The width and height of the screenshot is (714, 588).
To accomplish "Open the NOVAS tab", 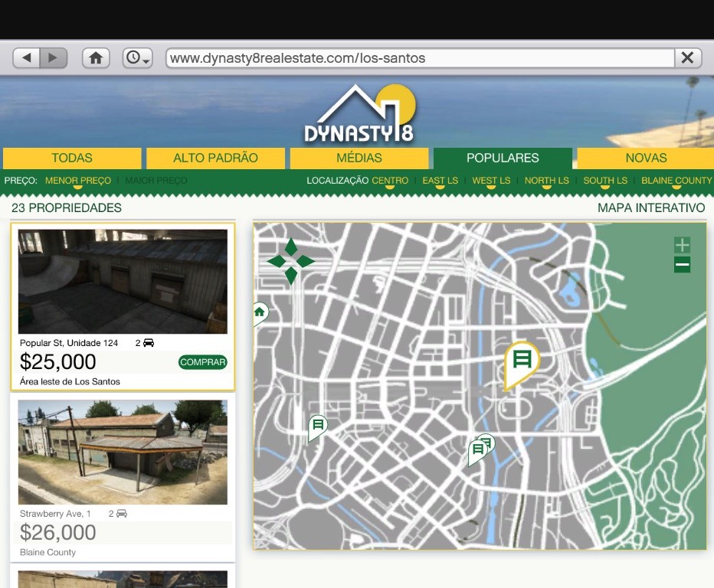I will pyautogui.click(x=646, y=158).
